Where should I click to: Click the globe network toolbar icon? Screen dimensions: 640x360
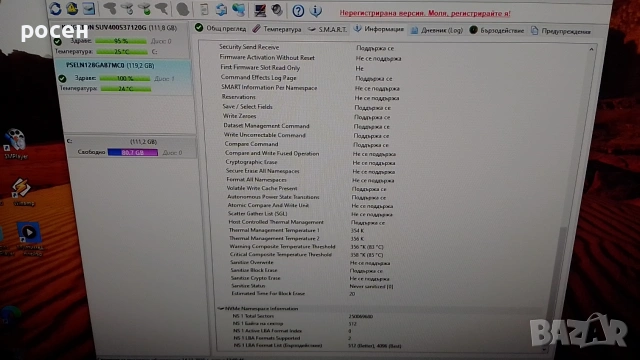click(x=239, y=9)
